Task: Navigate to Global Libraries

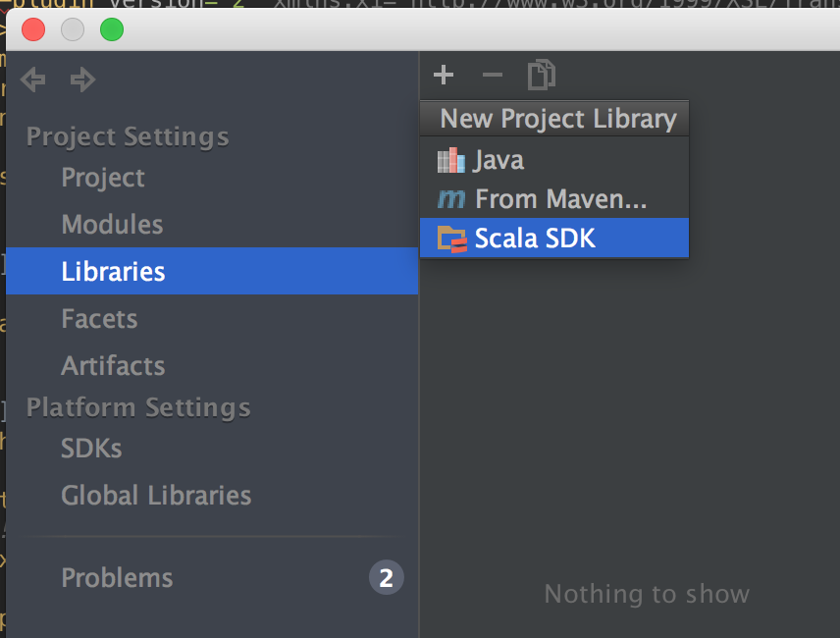Action: [156, 496]
